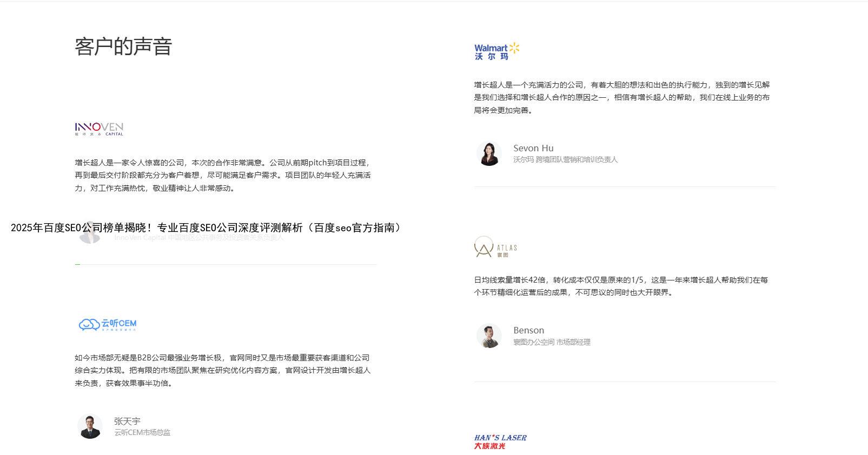Click the name Benson
Image resolution: width=868 pixels, height=455 pixels.
click(x=528, y=330)
